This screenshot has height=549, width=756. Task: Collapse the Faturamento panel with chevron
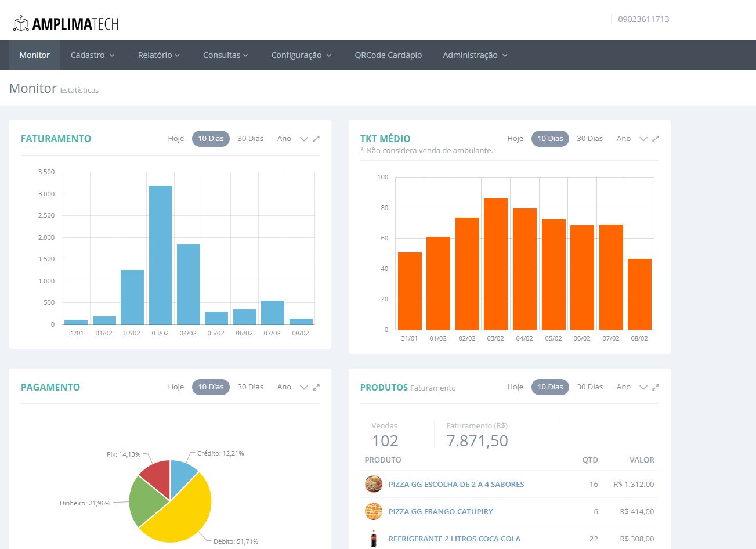303,139
